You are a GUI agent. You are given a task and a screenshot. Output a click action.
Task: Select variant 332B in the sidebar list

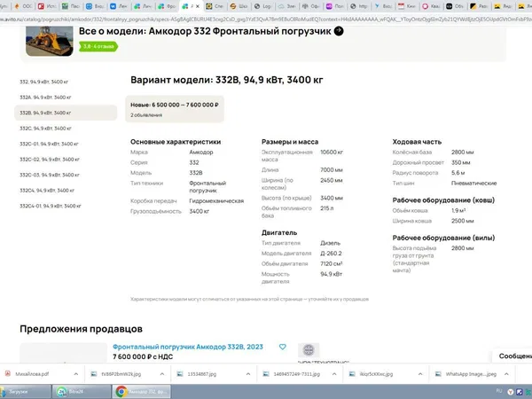coord(66,113)
